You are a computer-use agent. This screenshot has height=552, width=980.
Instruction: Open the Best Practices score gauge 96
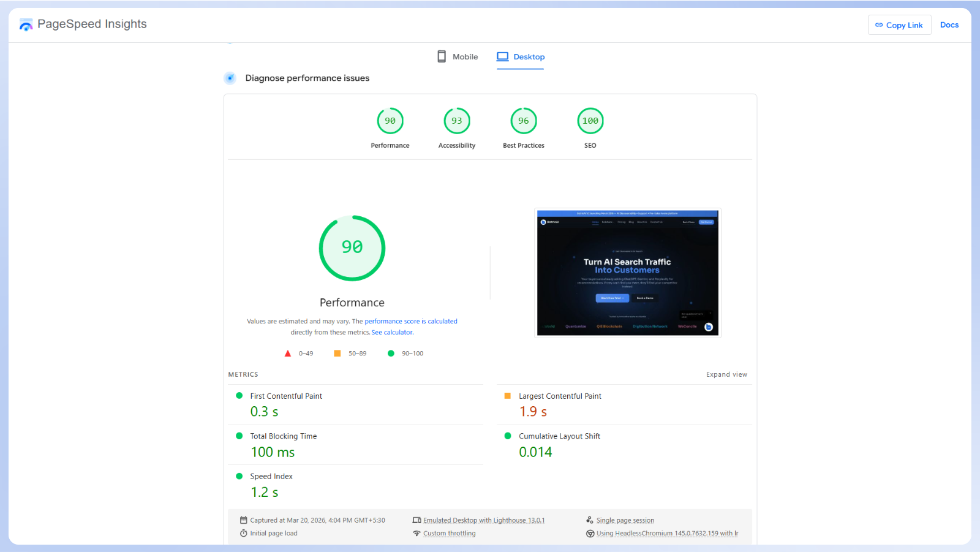point(524,121)
